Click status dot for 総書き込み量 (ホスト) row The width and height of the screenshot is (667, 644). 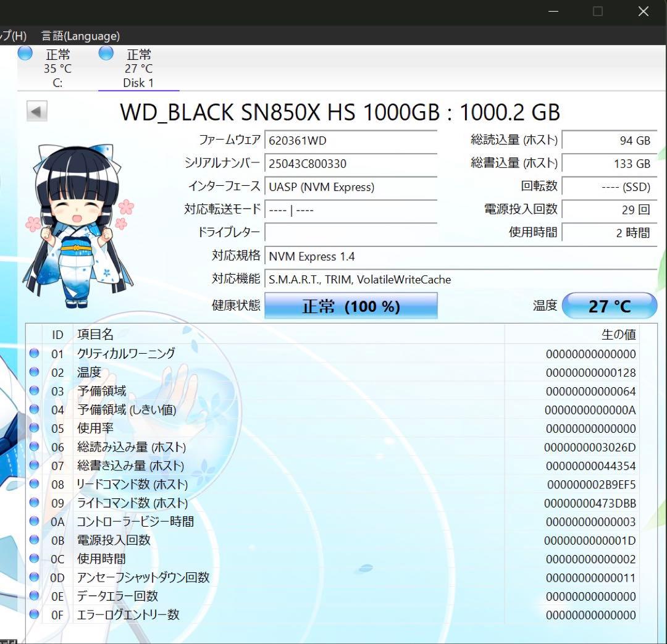[35, 465]
